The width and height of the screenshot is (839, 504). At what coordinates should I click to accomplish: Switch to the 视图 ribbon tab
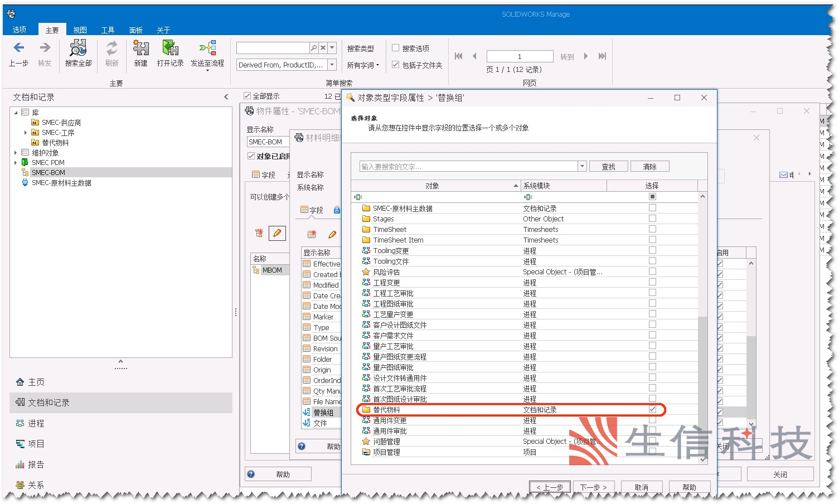point(80,30)
